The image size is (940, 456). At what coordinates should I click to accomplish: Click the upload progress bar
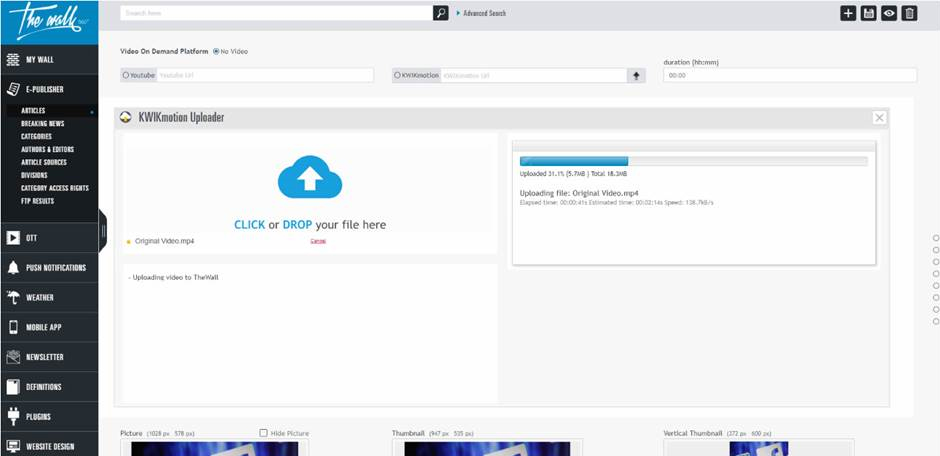pos(694,161)
